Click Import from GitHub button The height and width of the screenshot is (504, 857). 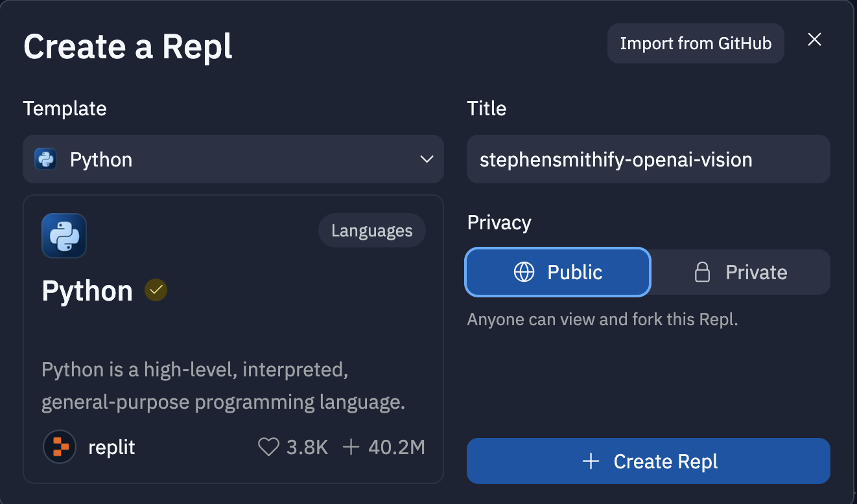pyautogui.click(x=696, y=43)
